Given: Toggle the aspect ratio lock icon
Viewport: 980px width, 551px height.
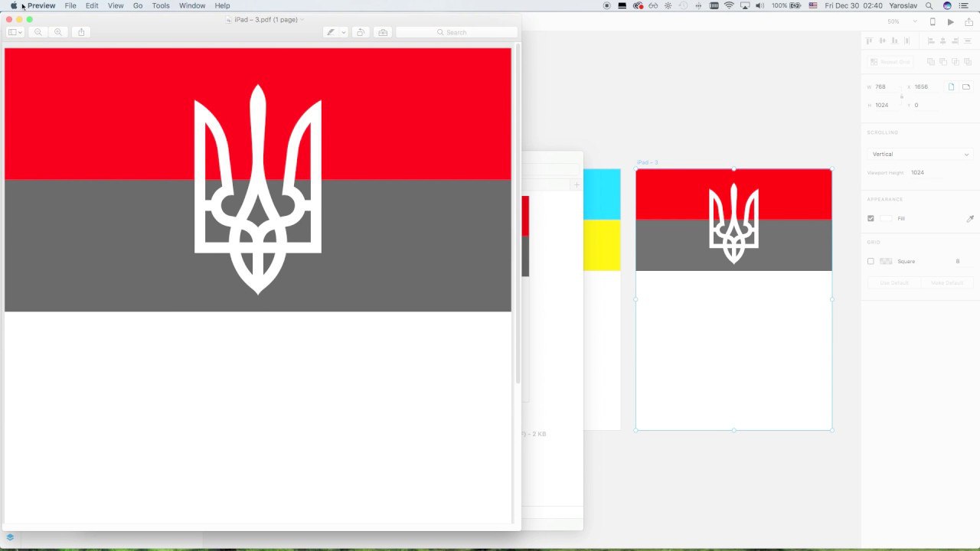Looking at the screenshot, I should [902, 96].
